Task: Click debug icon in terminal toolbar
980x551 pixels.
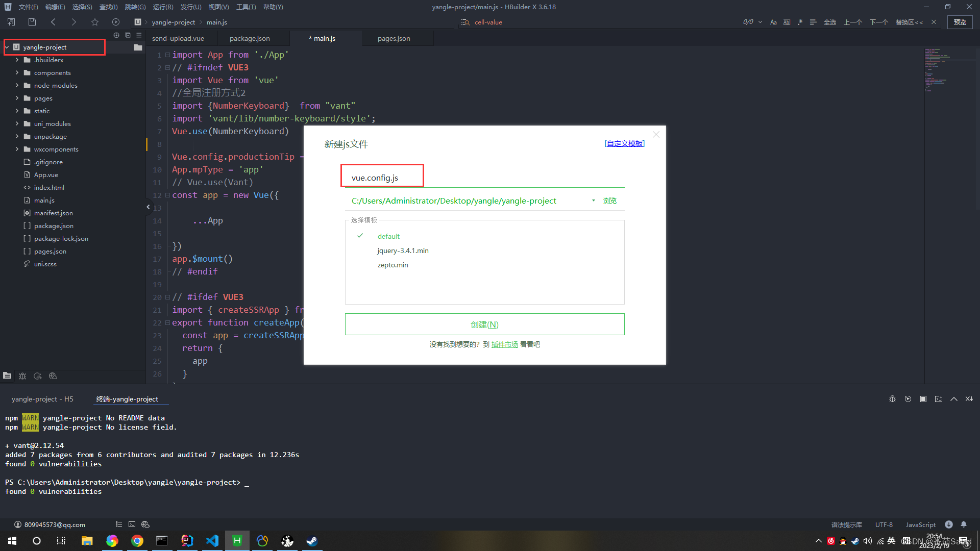Action: pos(892,399)
